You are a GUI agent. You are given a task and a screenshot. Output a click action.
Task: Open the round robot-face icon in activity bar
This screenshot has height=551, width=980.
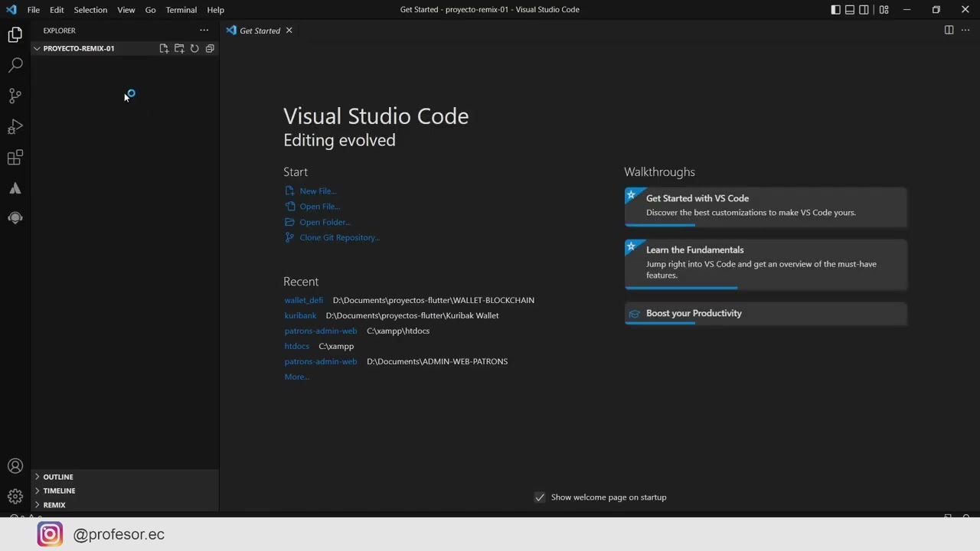(x=15, y=218)
